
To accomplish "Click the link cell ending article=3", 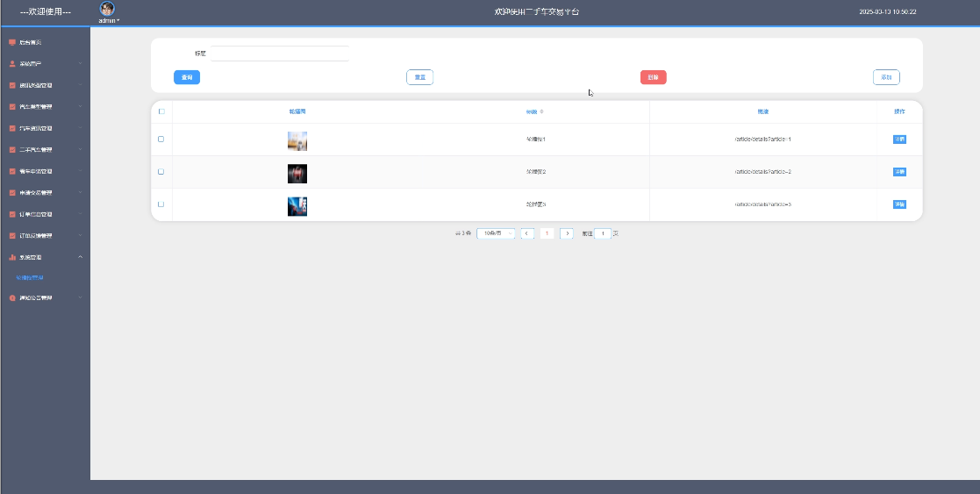I will coord(763,204).
